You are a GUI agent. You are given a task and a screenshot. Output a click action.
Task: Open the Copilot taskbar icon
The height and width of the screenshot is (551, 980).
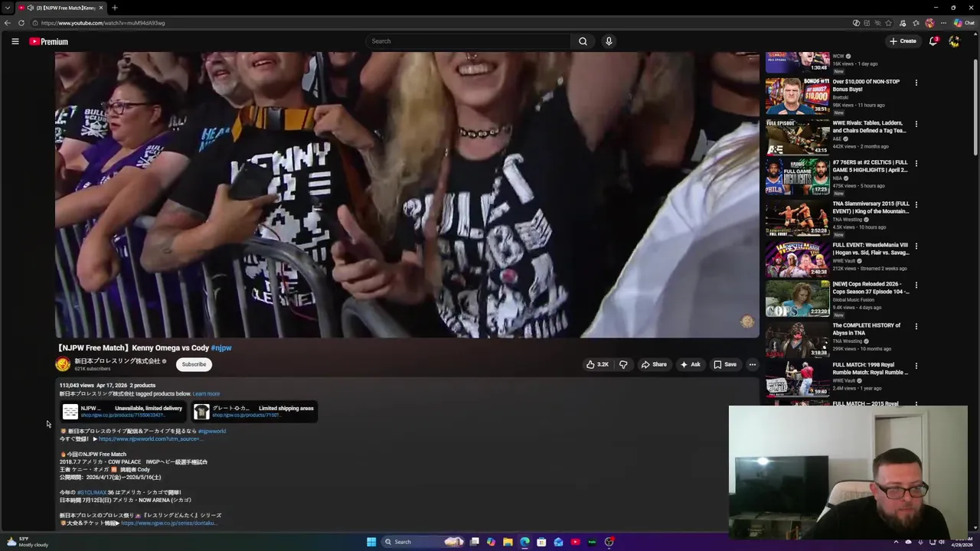(x=491, y=542)
